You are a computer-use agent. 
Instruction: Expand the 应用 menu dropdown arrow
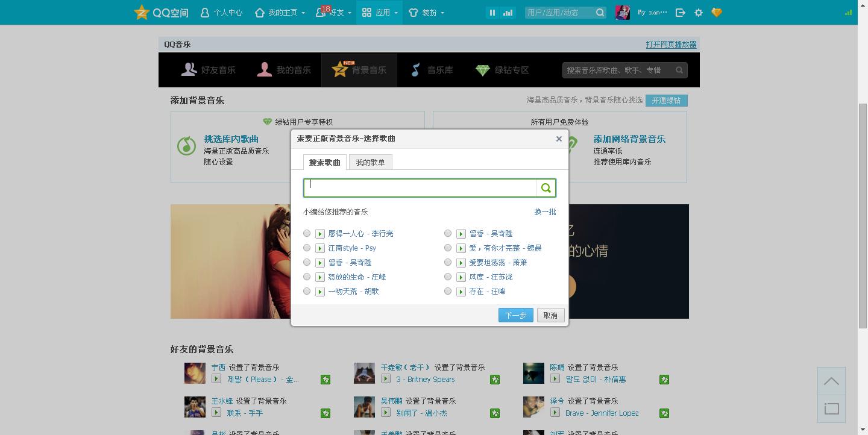[396, 13]
